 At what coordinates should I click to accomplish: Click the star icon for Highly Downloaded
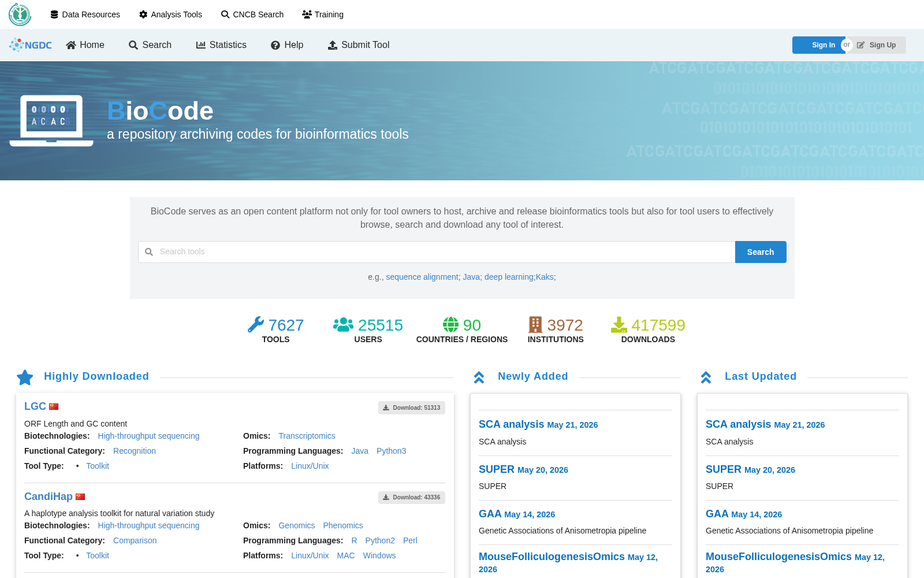(x=25, y=377)
